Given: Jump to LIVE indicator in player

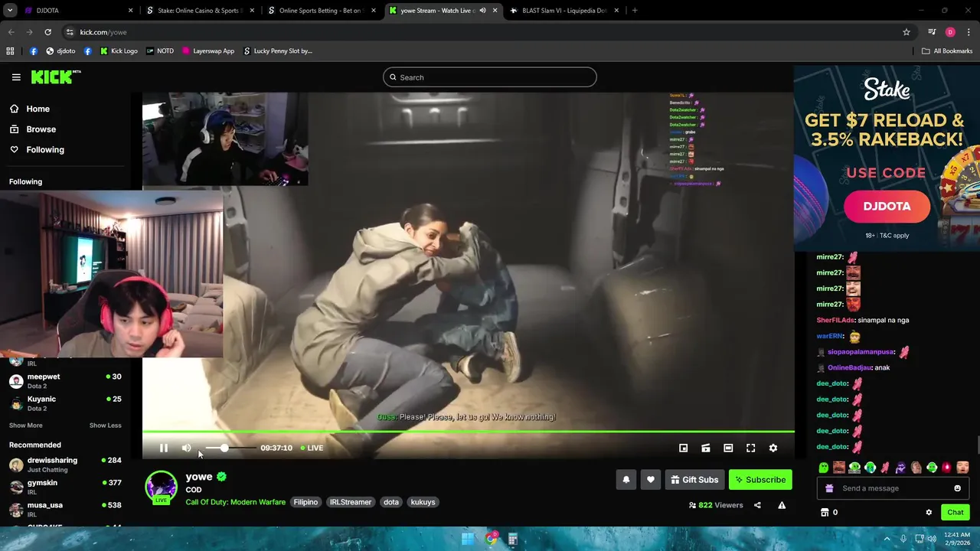Looking at the screenshot, I should pos(312,448).
